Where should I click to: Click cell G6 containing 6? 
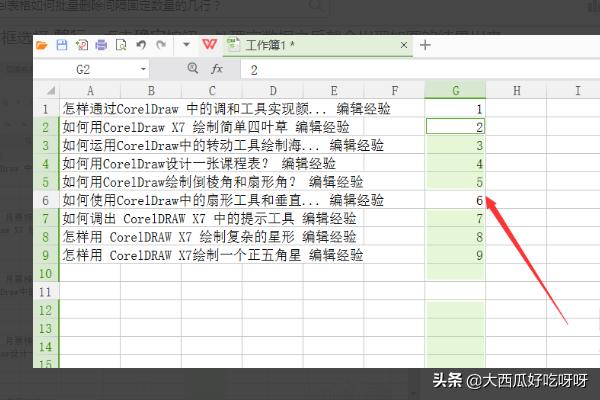(455, 200)
